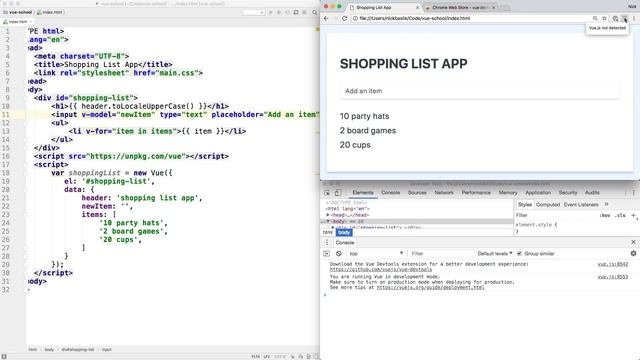Open the IDE run configuration dropdown
This screenshot has width=640, height=360.
253,12
